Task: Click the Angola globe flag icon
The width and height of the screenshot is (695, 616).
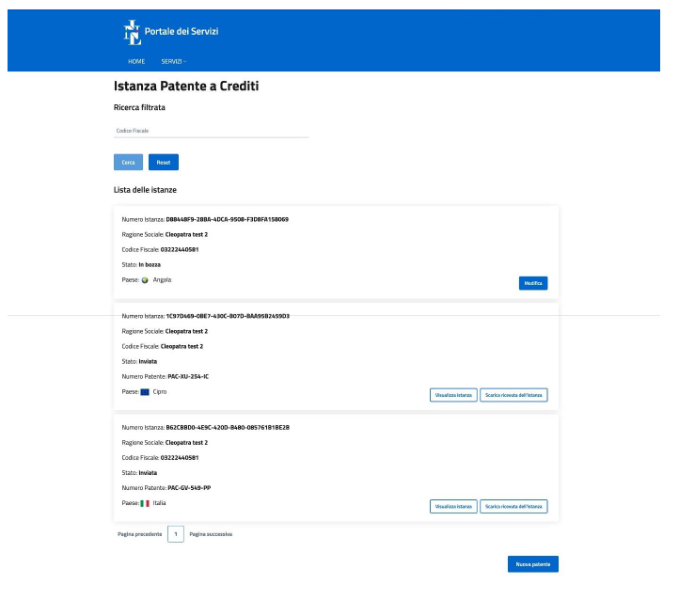Action: pyautogui.click(x=145, y=280)
